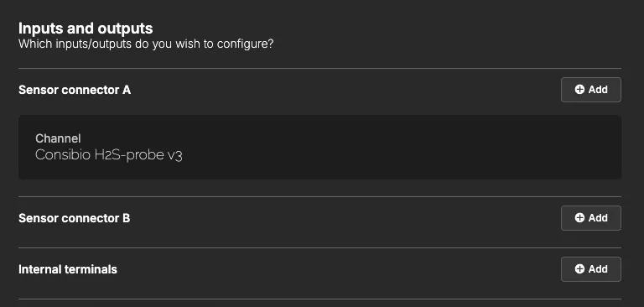Screen dimensions: 644x307
Task: Click the Sensor connector A heading
Action: coord(75,90)
